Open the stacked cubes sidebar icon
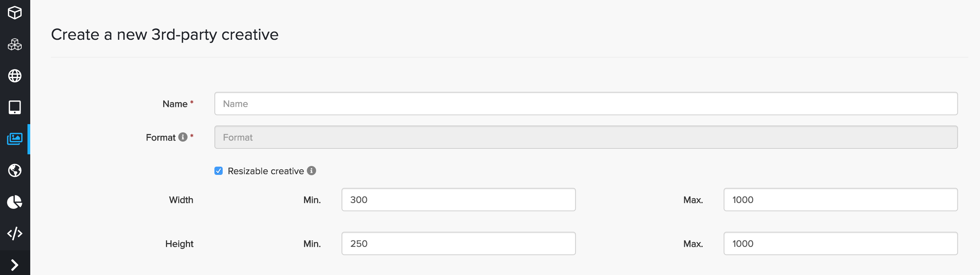The image size is (980, 275). (x=15, y=45)
